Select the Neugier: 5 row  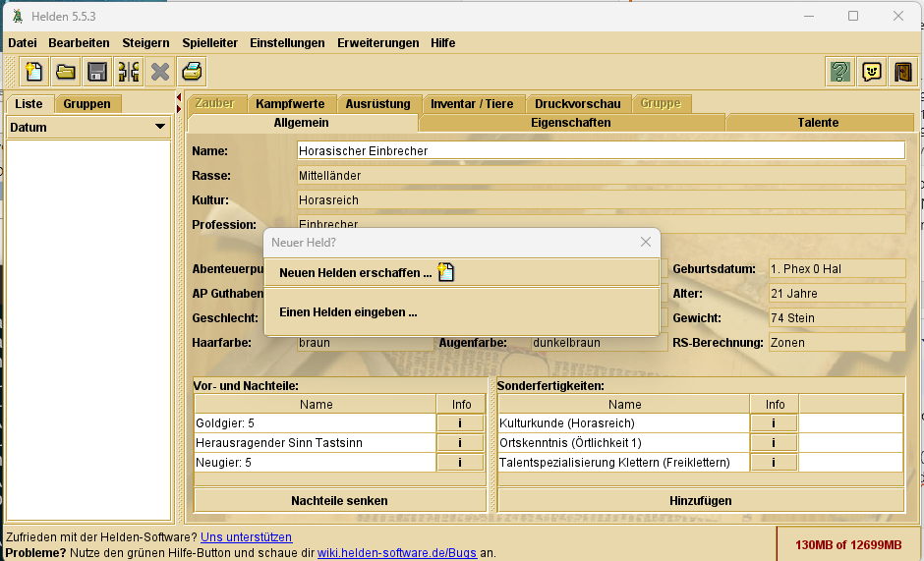coord(316,463)
